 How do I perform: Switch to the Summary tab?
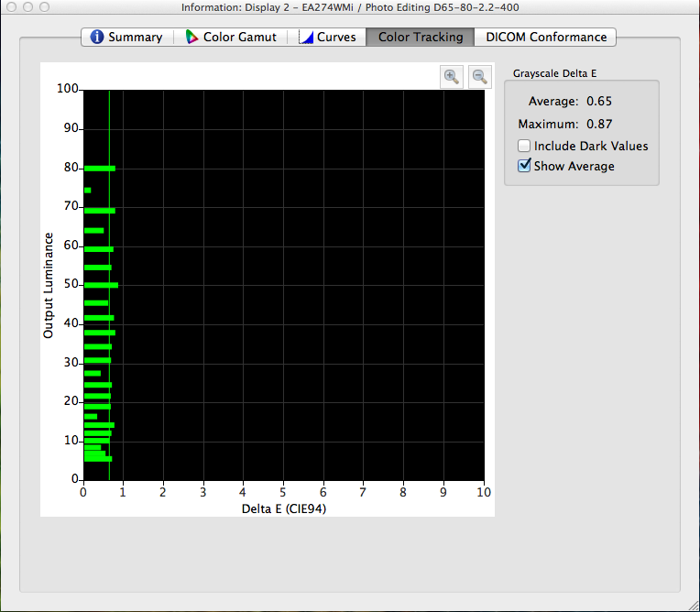click(126, 37)
